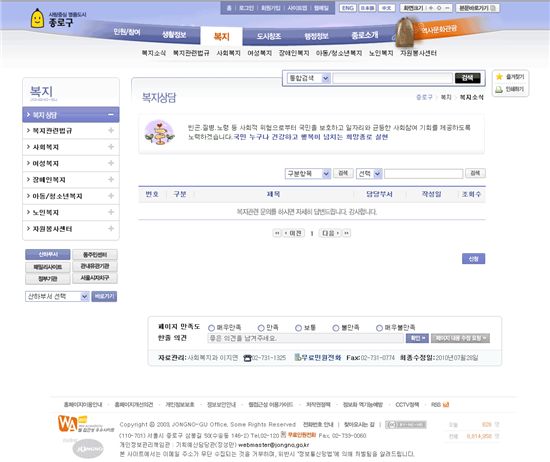Click the first-page pagination arrow
The width and height of the screenshot is (550, 462).
(x=277, y=233)
